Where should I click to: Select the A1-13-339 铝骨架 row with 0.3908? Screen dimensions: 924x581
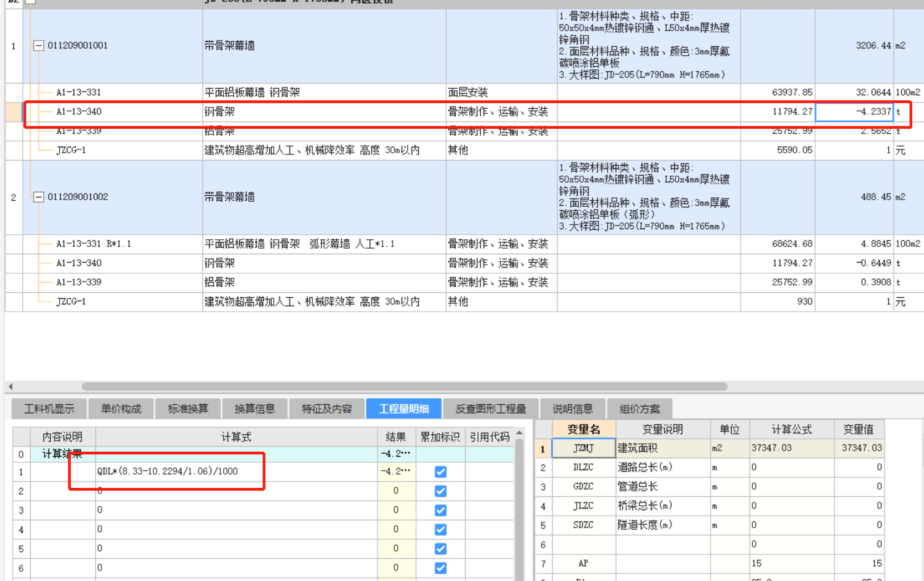pos(464,282)
